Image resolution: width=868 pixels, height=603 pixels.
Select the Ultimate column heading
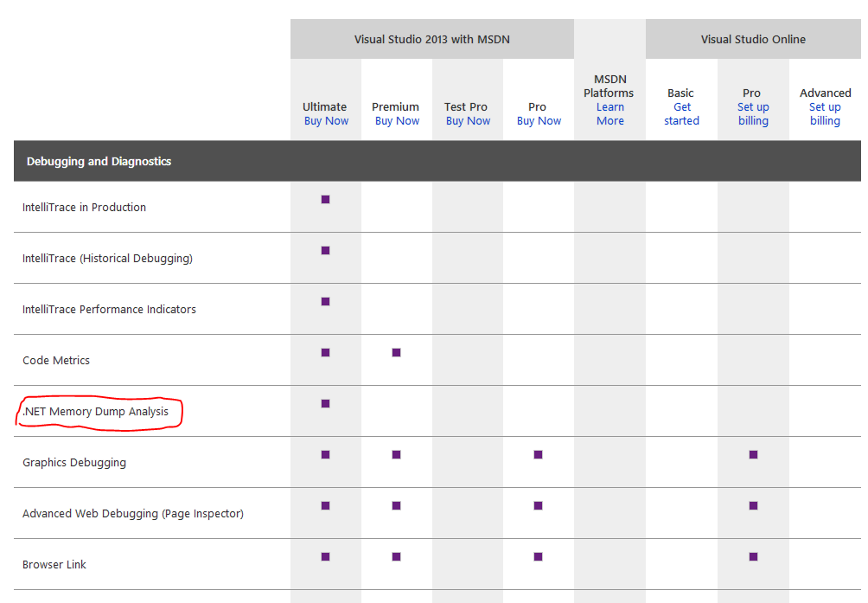(x=324, y=107)
